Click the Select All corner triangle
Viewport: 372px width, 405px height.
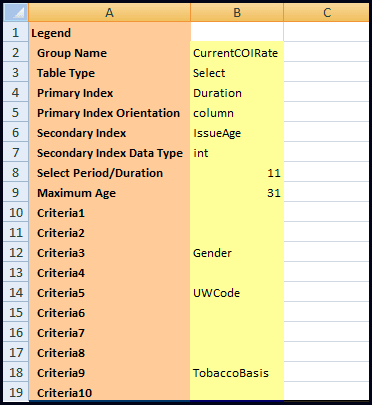click(16, 12)
